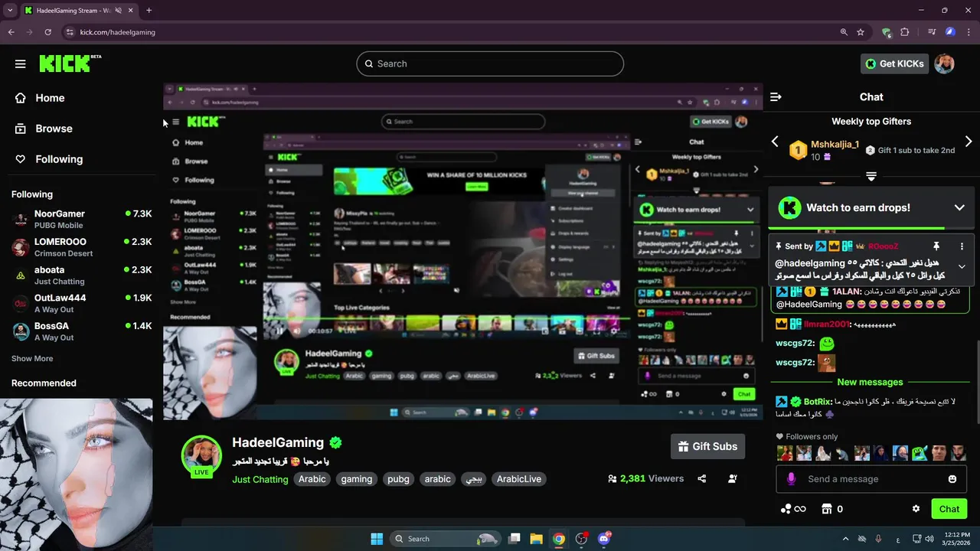This screenshot has width=980, height=551.
Task: Open Windows Start menu
Action: pyautogui.click(x=377, y=539)
